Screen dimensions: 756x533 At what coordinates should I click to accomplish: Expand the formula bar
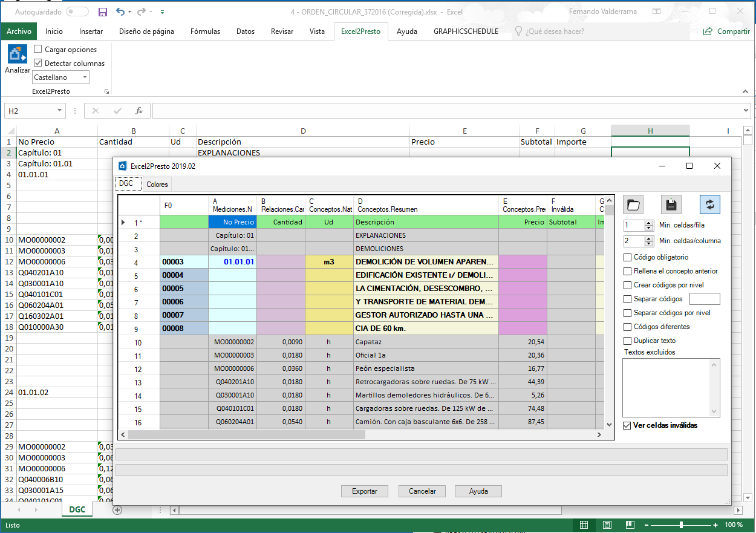745,111
